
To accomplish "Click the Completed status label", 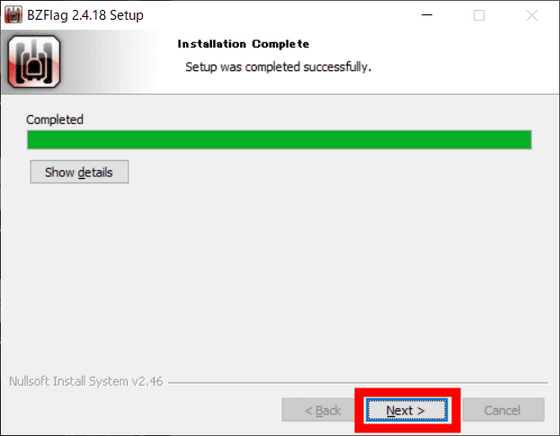I will point(55,120).
